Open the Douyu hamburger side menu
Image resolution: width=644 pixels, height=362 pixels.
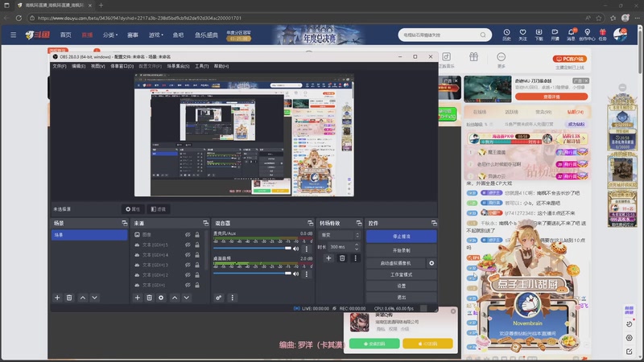tap(13, 35)
